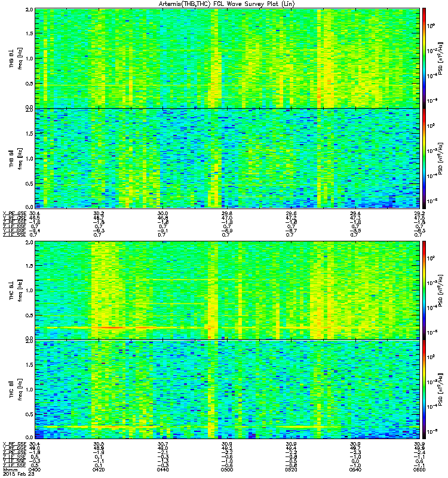Viewport: 448px width, 478px height.
Task: Click the 0540 time tick label
Action: coord(355,470)
